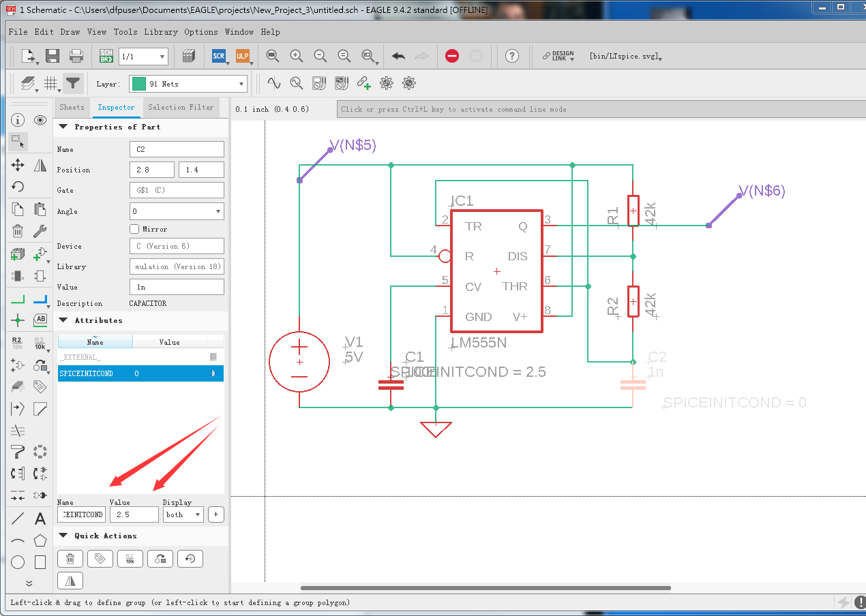
Task: Select the Text tool
Action: (x=40, y=519)
